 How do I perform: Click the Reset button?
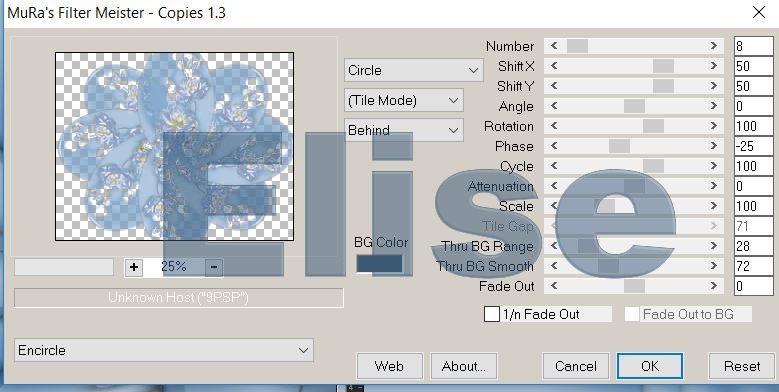click(x=742, y=366)
